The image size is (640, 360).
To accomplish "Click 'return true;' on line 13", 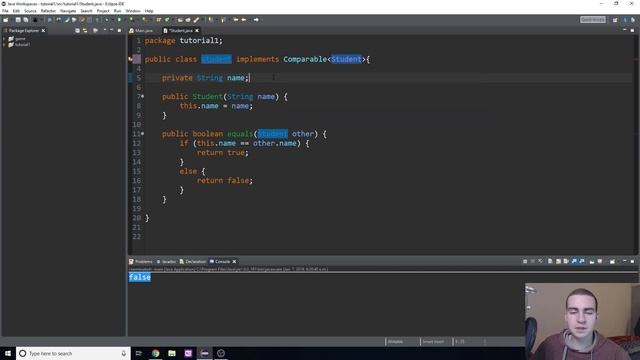I will tap(222, 153).
